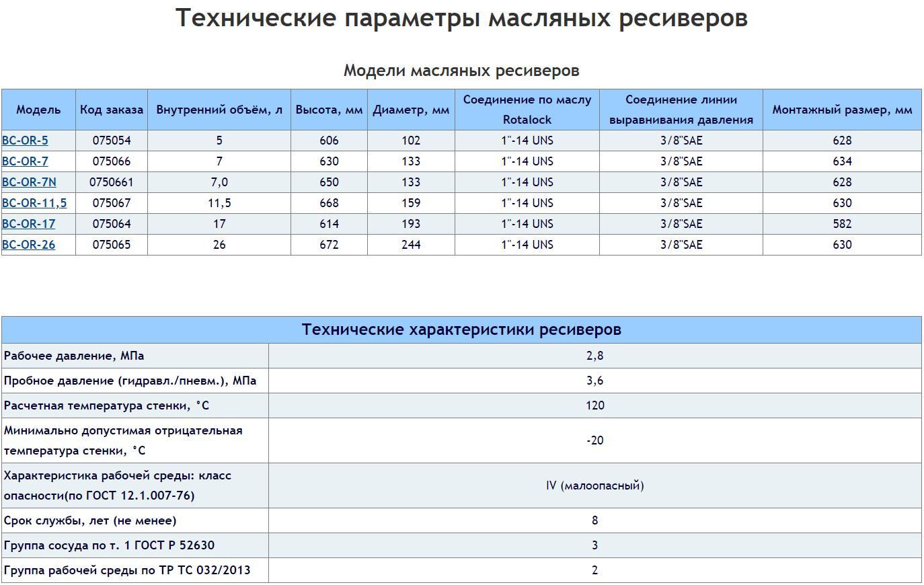Click the 'Соединение по маслу Rotalock' header
The height and width of the screenshot is (585, 924).
[527, 110]
